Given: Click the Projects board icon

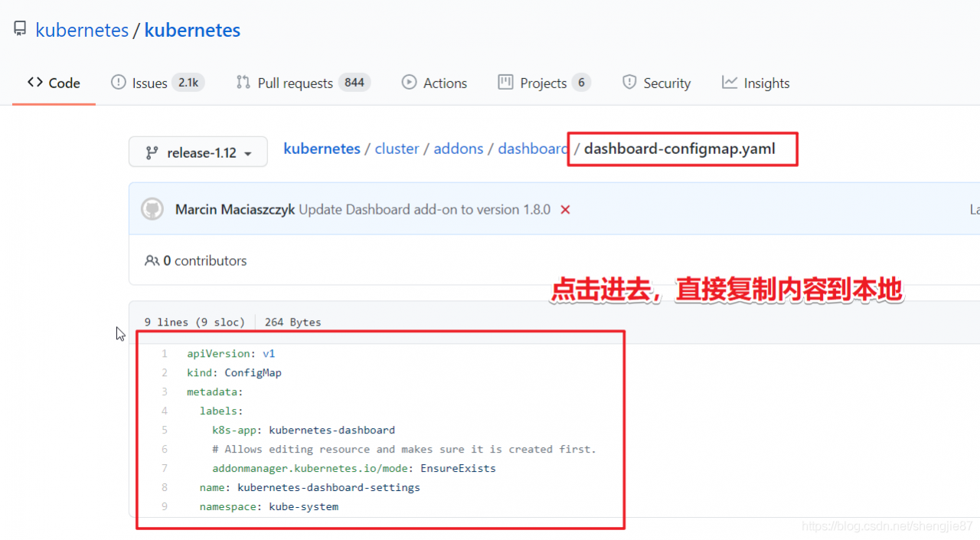Looking at the screenshot, I should (505, 83).
